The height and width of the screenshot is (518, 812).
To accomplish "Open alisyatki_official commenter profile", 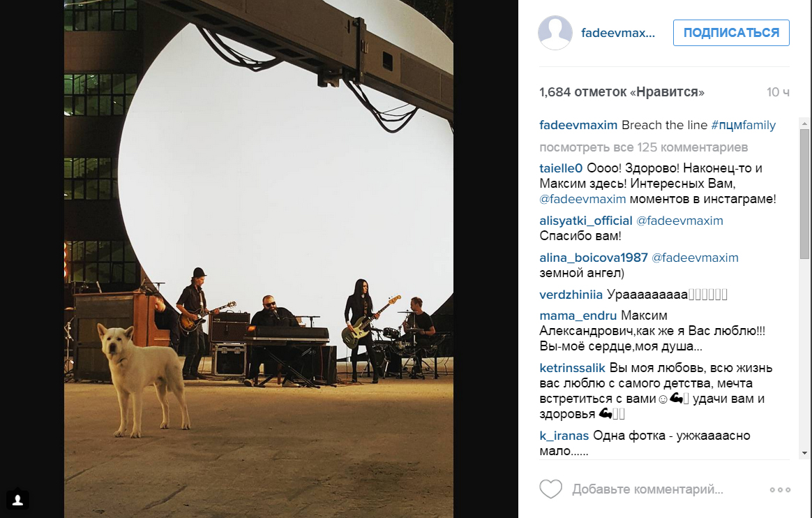I will tap(586, 221).
